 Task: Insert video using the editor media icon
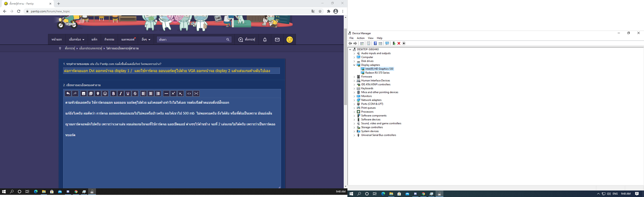click(x=91, y=93)
